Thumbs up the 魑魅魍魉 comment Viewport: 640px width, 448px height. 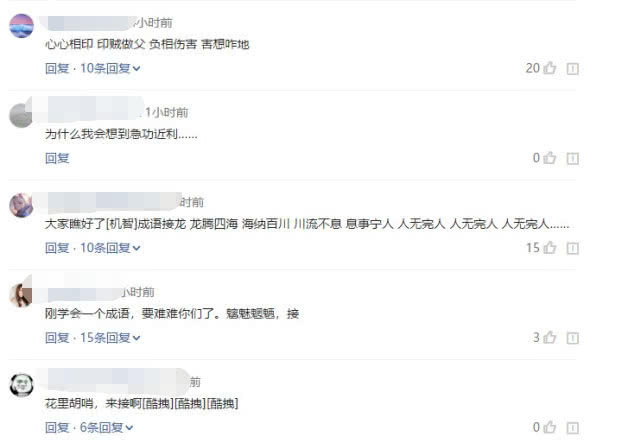tap(550, 337)
